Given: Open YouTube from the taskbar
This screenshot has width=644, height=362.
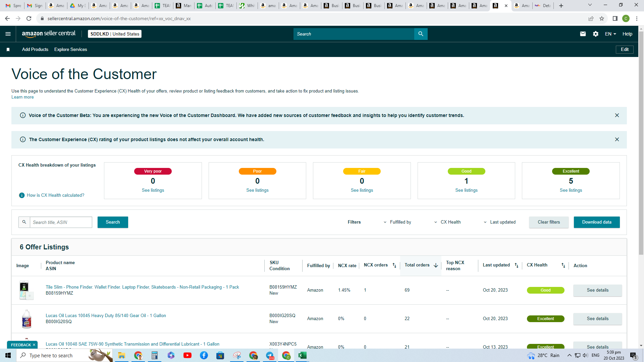Looking at the screenshot, I should (187, 355).
